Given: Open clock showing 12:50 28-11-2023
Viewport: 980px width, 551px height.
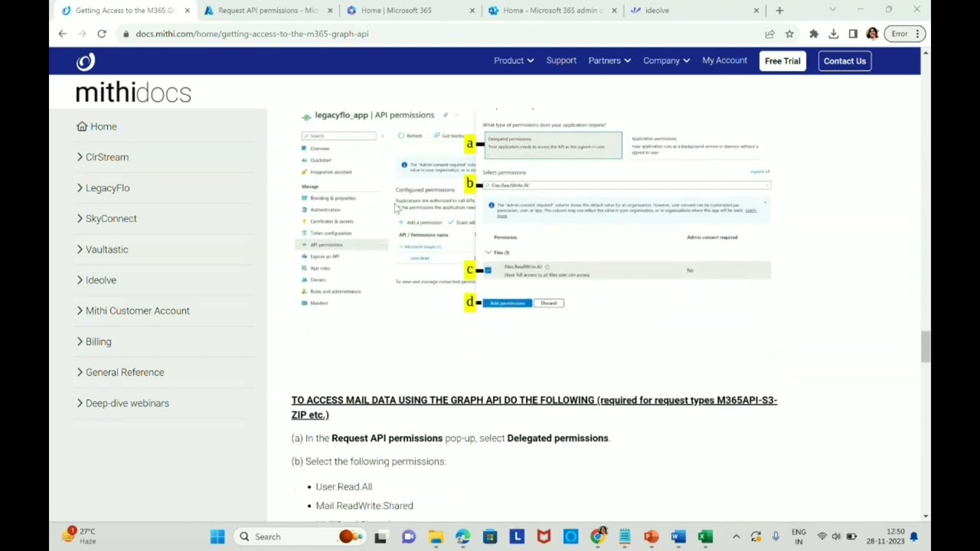Looking at the screenshot, I should point(886,536).
